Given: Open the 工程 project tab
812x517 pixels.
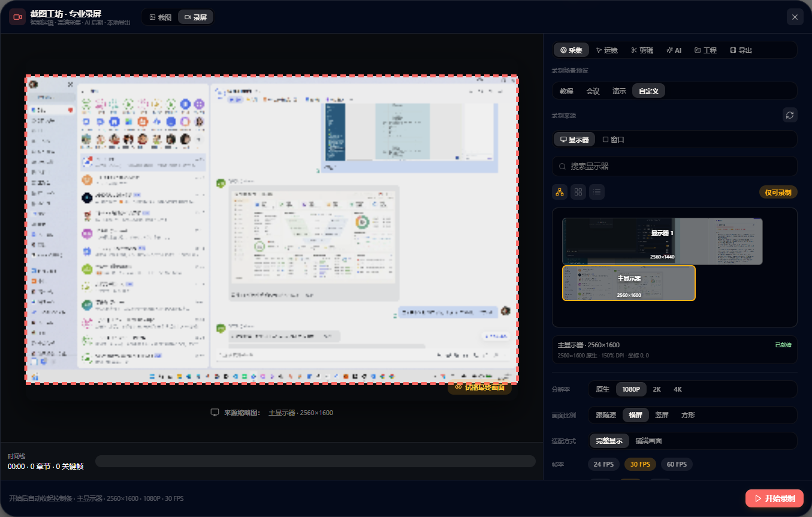Looking at the screenshot, I should 706,50.
